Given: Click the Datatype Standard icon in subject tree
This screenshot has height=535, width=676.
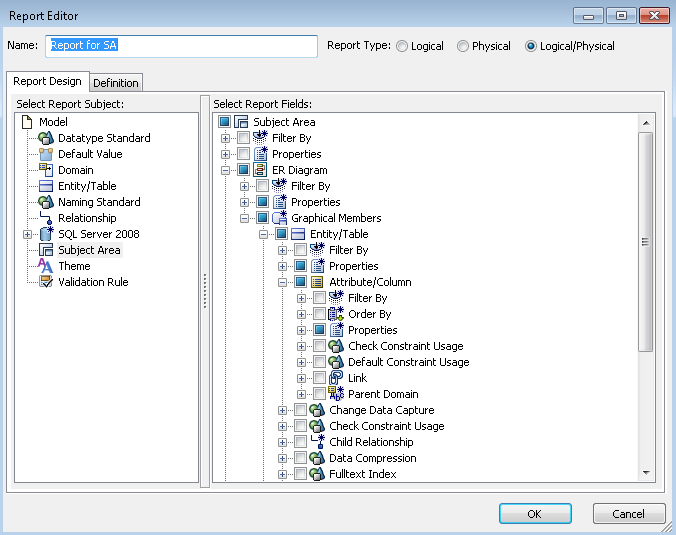Looking at the screenshot, I should [x=45, y=138].
